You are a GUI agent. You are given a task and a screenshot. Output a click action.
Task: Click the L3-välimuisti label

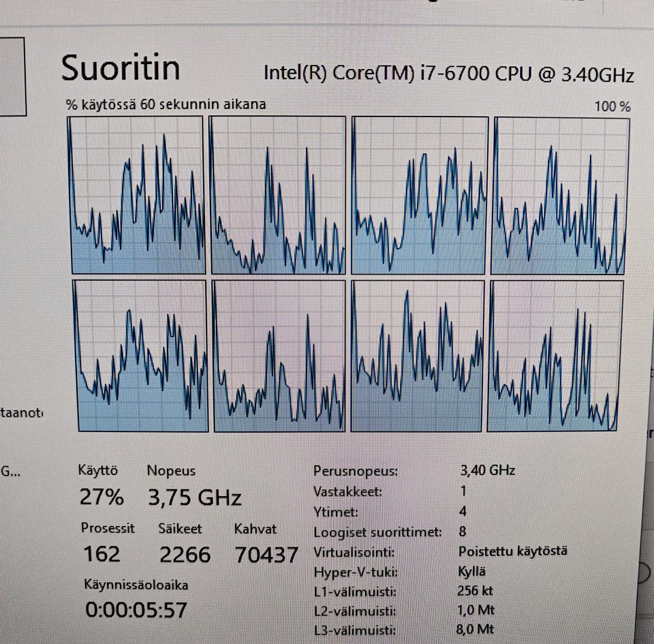click(354, 630)
